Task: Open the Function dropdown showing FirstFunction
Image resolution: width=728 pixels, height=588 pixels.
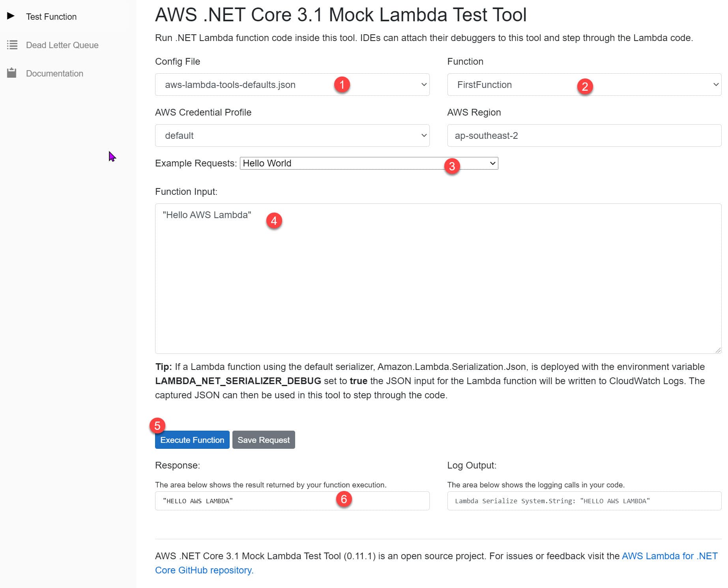Action: coord(584,85)
